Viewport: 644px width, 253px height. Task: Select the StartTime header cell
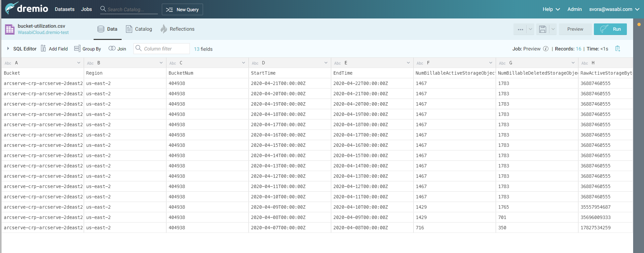[290, 73]
